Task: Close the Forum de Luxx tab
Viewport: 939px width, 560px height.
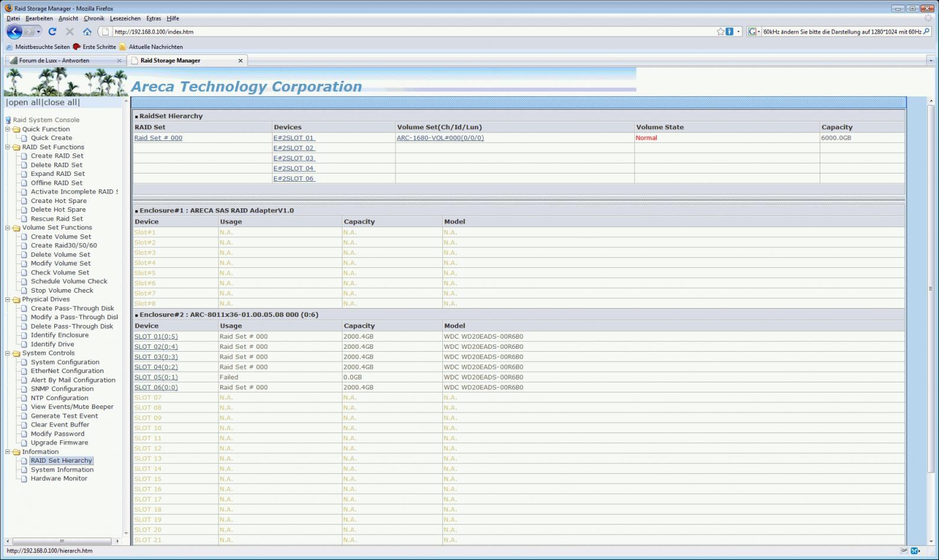Action: click(119, 61)
